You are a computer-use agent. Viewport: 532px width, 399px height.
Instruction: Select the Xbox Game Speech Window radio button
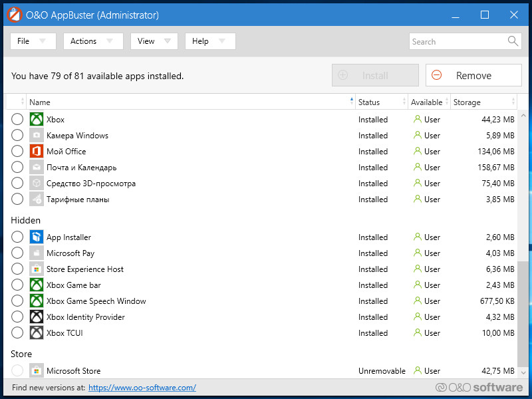17,301
